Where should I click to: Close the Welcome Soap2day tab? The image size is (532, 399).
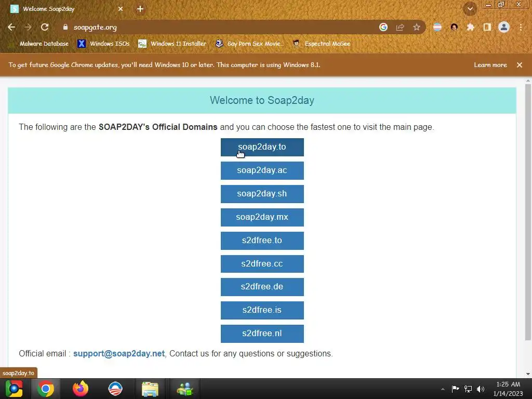[121, 9]
